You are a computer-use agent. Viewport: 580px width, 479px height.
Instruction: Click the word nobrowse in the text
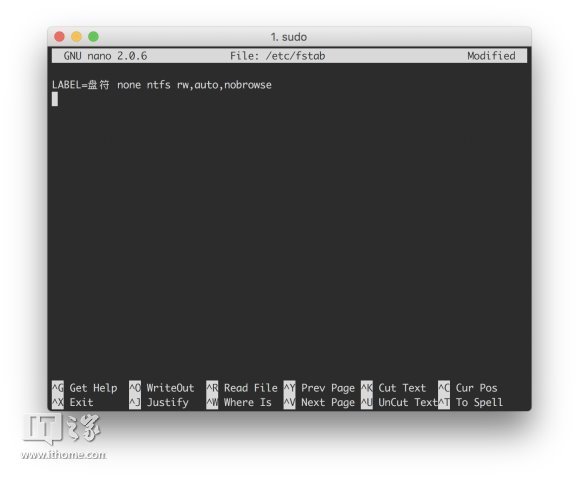point(248,85)
